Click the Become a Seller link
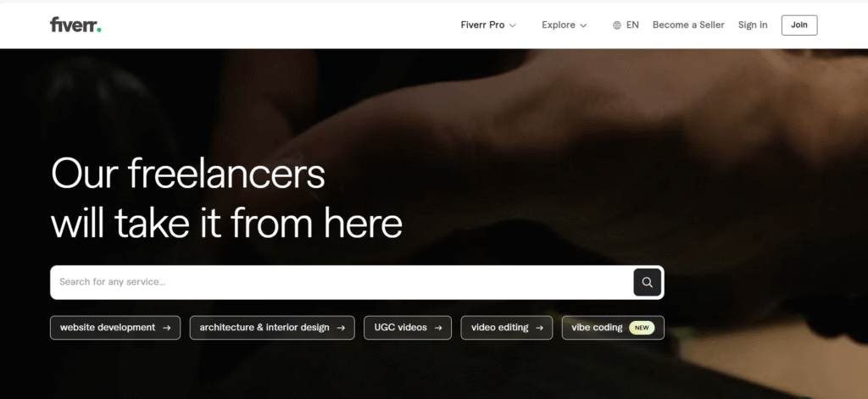 click(x=688, y=25)
